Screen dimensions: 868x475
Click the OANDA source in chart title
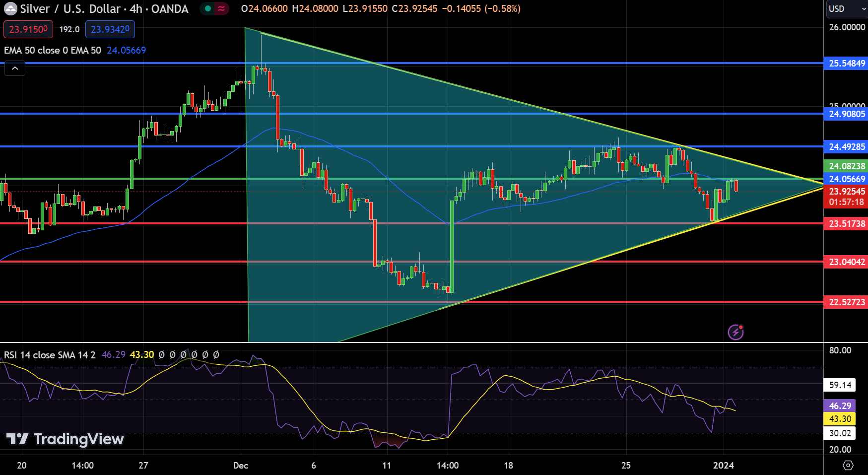coord(170,8)
